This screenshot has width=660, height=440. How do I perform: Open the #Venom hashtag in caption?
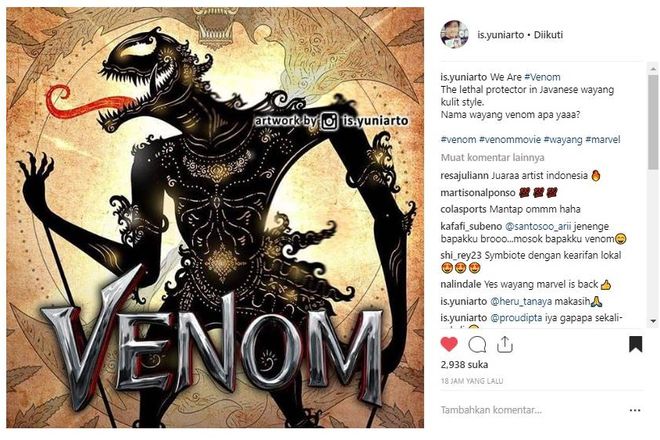click(x=542, y=77)
